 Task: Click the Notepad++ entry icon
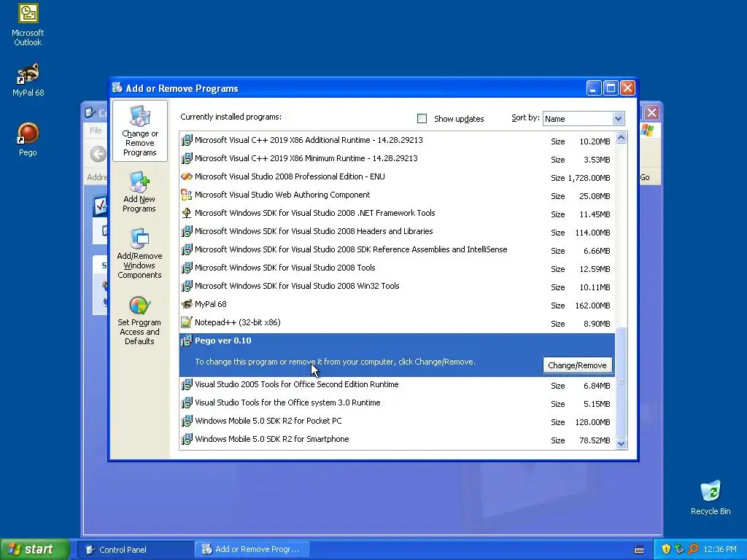point(187,323)
